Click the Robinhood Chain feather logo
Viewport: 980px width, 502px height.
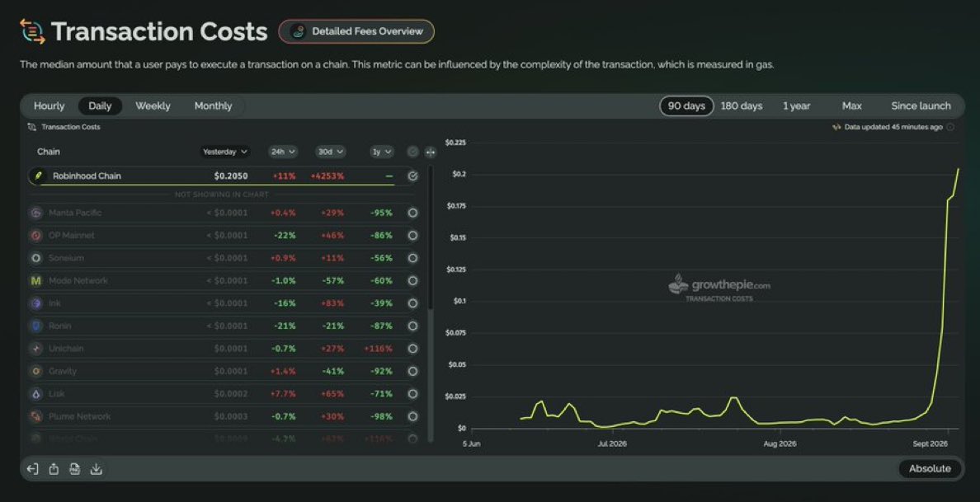point(38,176)
